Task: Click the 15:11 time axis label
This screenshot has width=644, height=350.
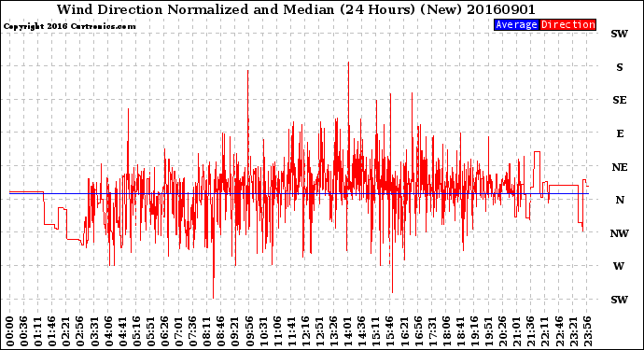Action: 376,331
